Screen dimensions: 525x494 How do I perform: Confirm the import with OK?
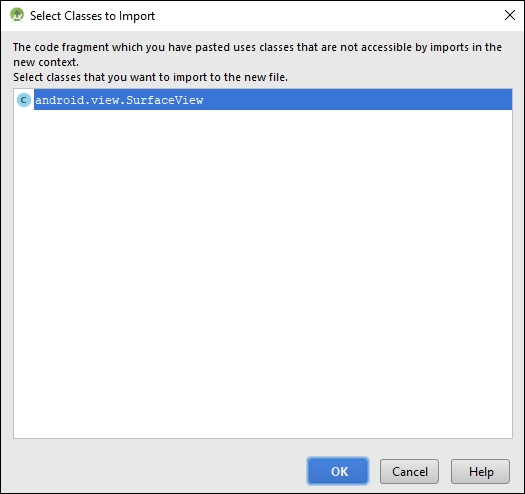338,471
